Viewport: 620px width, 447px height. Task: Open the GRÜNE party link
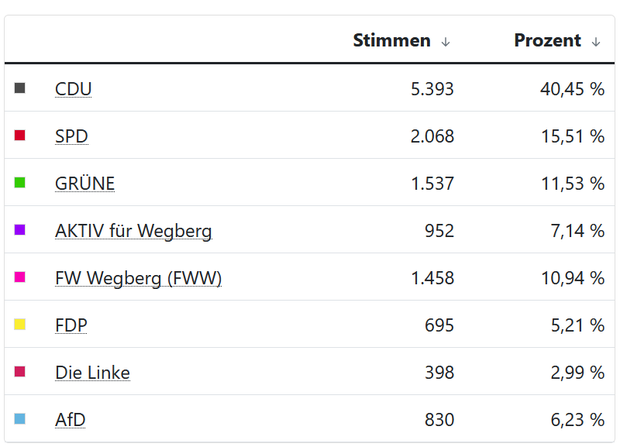(85, 184)
